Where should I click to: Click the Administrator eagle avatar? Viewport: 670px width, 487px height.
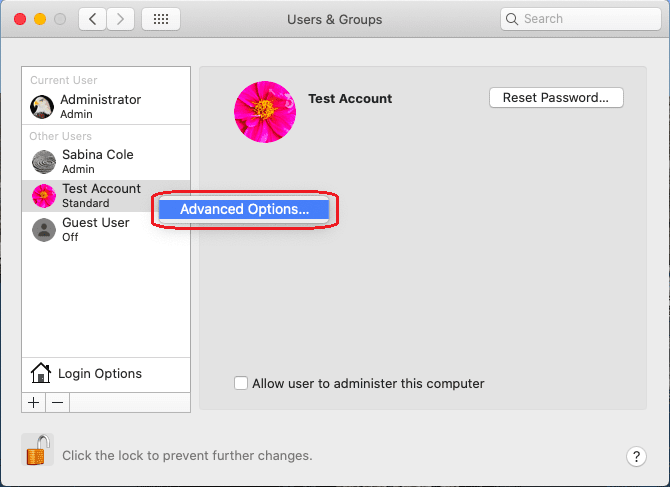[x=42, y=107]
